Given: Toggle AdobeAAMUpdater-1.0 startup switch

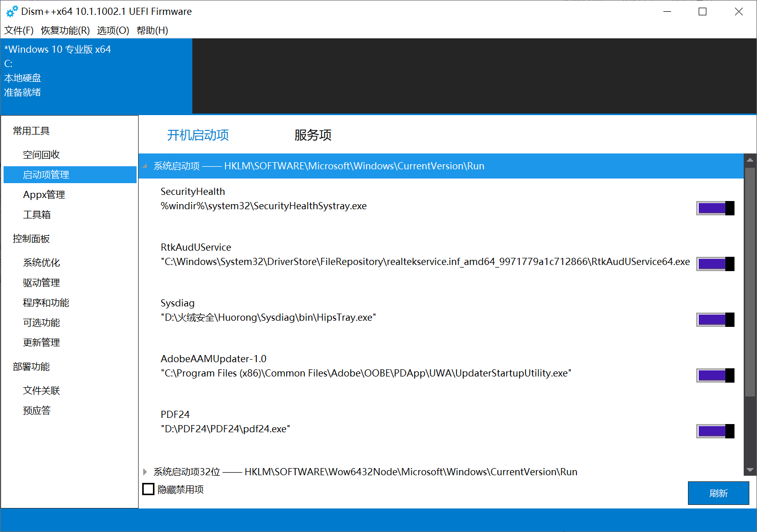Looking at the screenshot, I should click(715, 375).
